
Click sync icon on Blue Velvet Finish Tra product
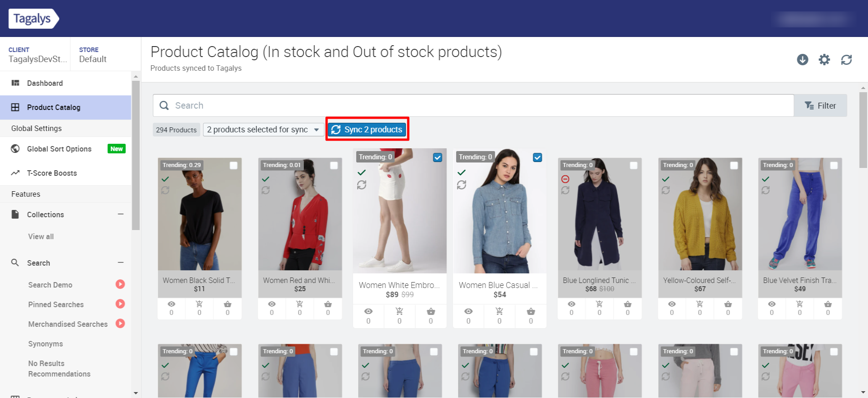766,190
